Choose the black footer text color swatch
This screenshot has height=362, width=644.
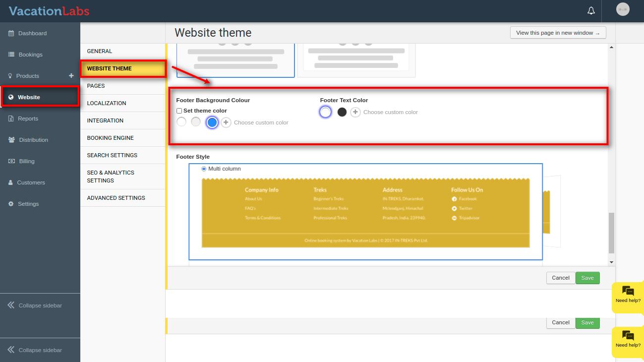[342, 112]
